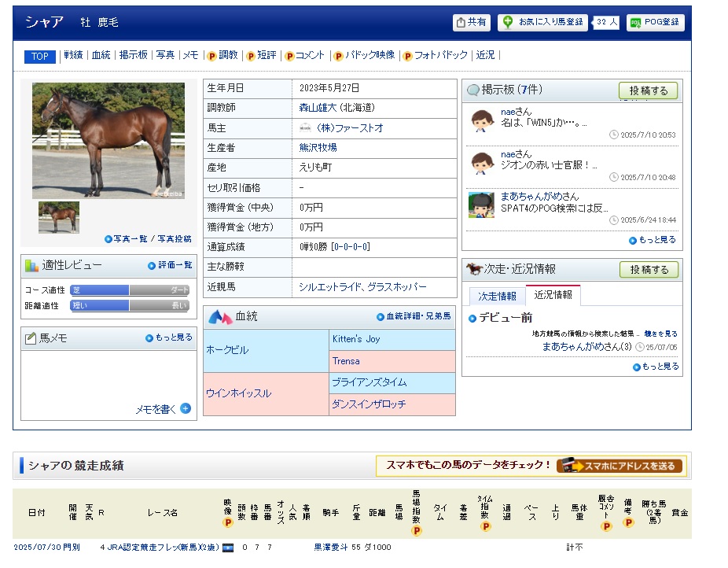Screen dimensions: 728x568
Task: Open relative グラスホッパー link
Action: [x=397, y=287]
